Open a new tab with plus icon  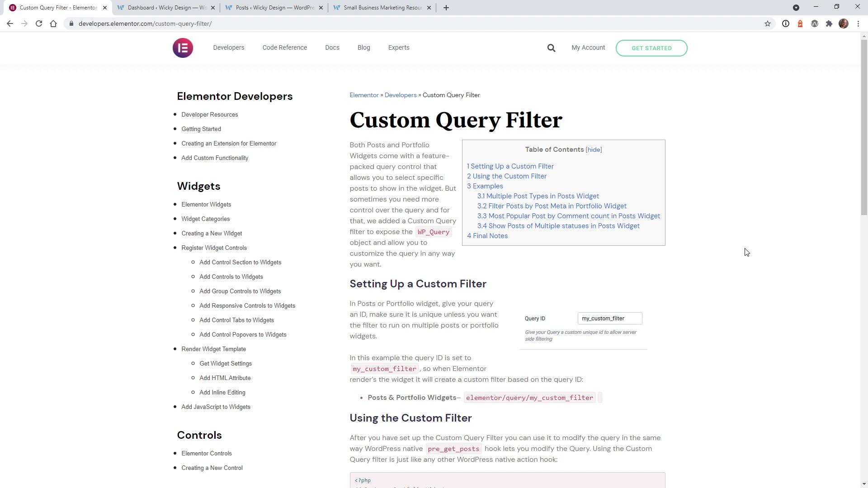click(446, 8)
